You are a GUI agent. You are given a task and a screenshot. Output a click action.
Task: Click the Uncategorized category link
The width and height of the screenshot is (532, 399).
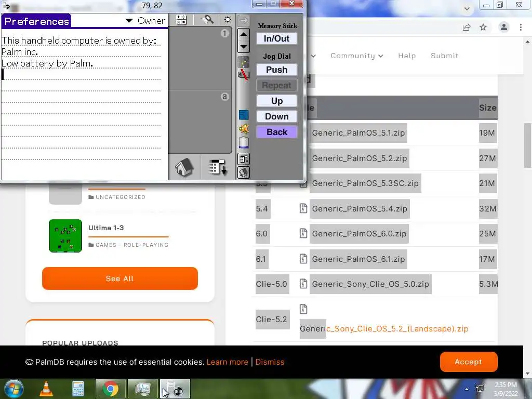pyautogui.click(x=120, y=197)
